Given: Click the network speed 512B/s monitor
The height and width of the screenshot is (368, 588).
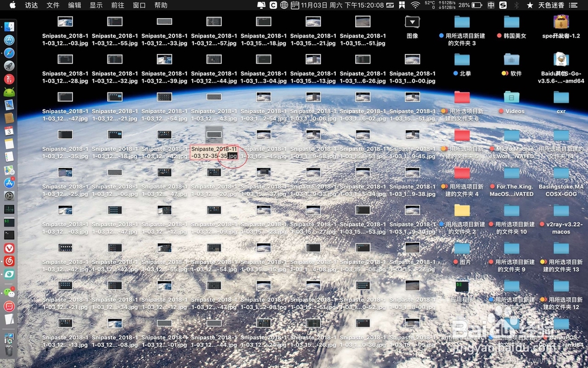Looking at the screenshot, I should (447, 5).
